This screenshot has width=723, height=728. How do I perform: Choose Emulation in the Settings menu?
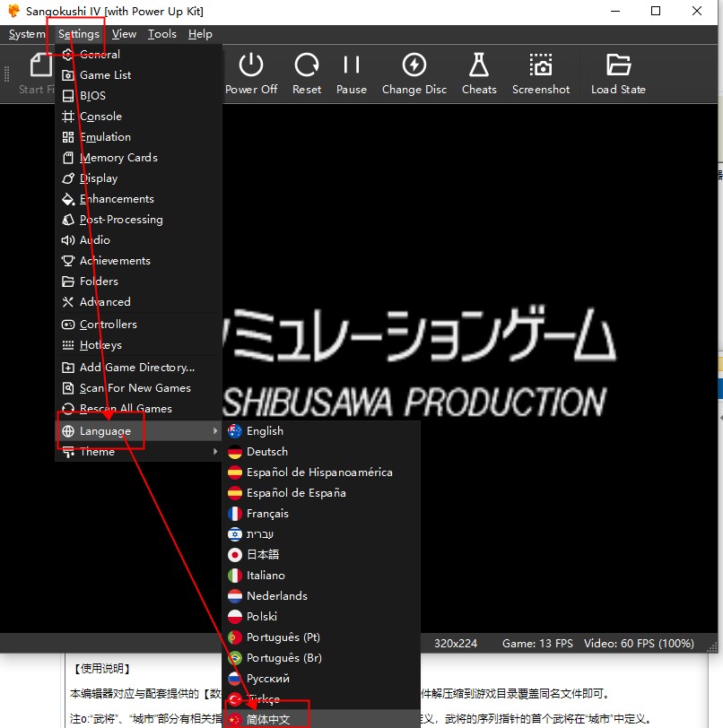(137, 136)
